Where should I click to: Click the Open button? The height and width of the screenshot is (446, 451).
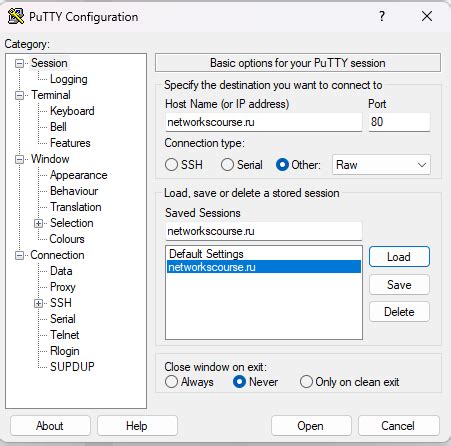click(311, 426)
